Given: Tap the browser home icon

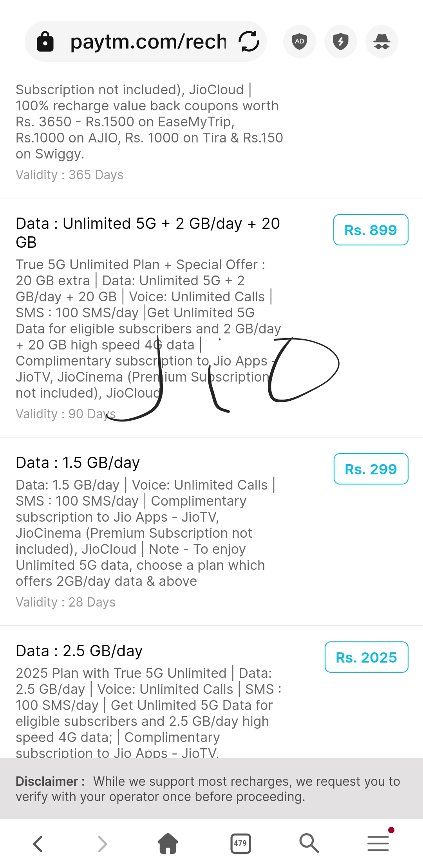Looking at the screenshot, I should point(168,843).
